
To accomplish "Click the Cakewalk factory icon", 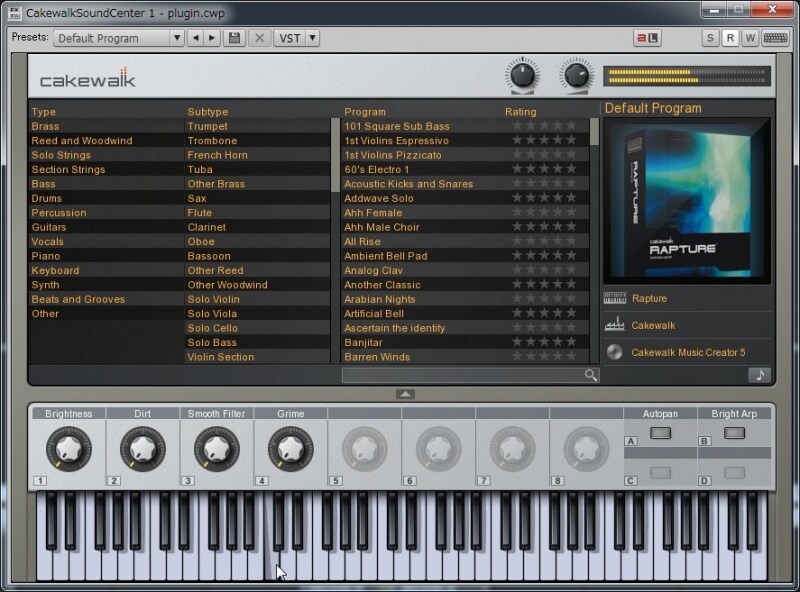I will pyautogui.click(x=612, y=324).
